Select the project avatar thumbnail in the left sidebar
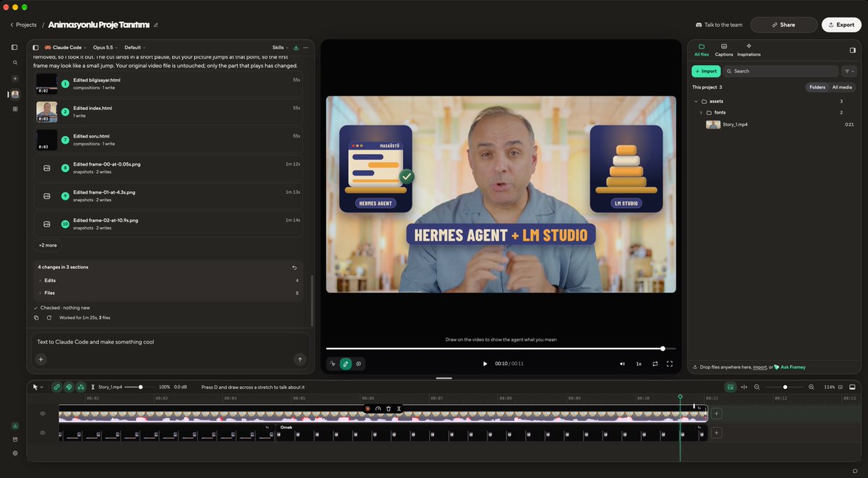The width and height of the screenshot is (868, 478). coord(14,94)
